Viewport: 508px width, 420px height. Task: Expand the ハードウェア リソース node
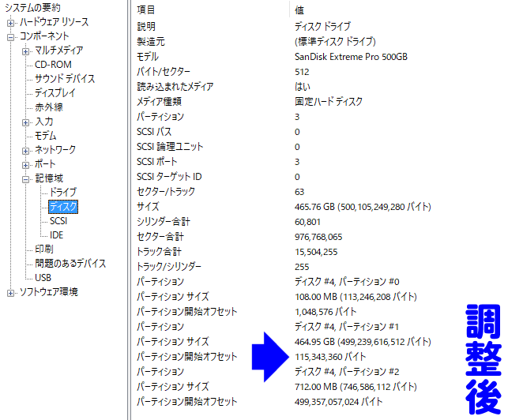coord(11,24)
